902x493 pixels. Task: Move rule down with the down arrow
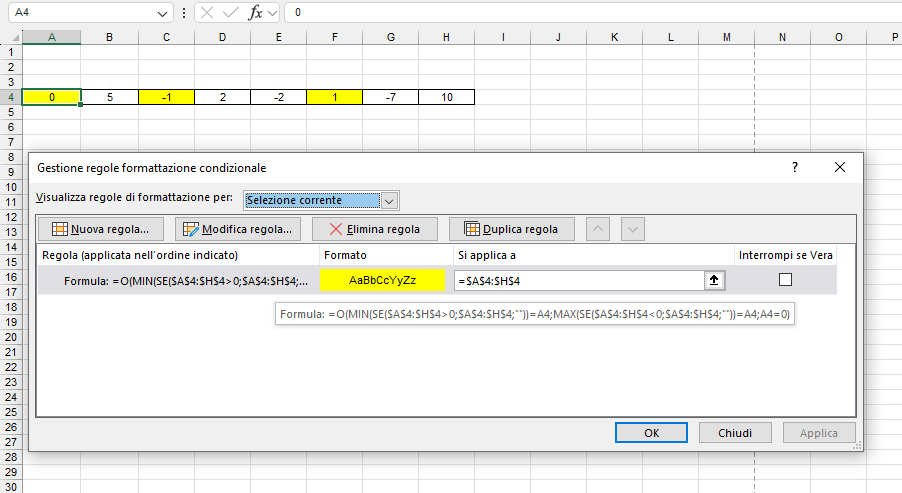click(x=633, y=229)
